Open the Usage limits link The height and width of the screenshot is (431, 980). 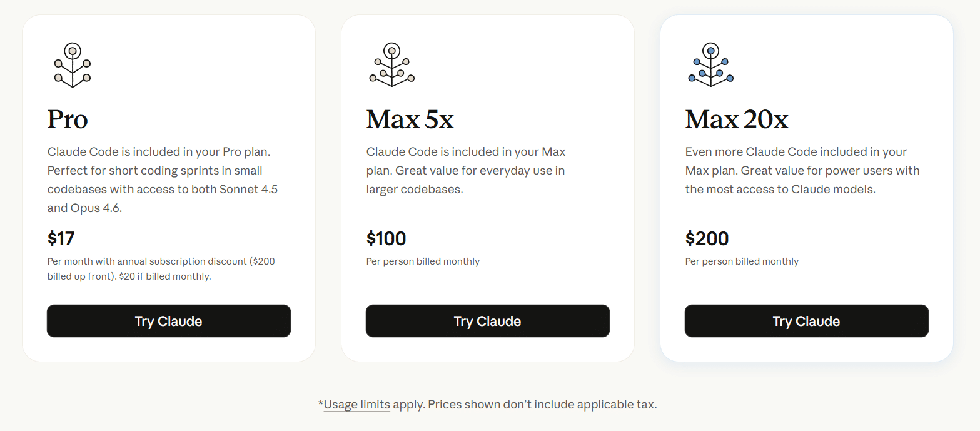tap(356, 405)
